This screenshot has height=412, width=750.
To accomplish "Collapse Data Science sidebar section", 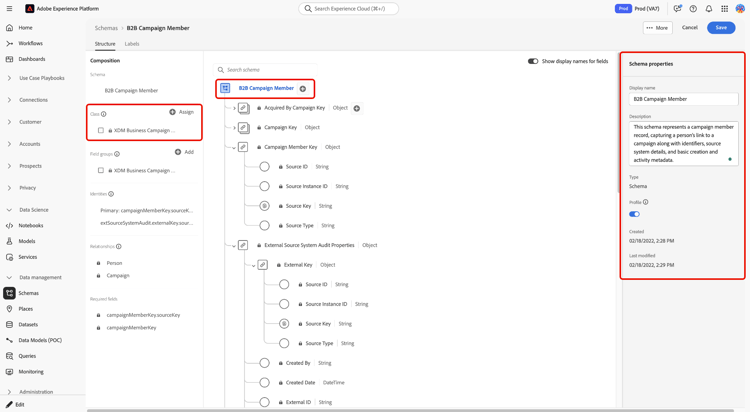I will point(9,210).
